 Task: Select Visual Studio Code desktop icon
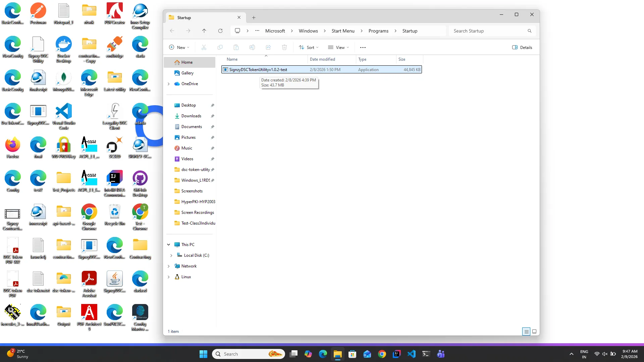click(x=63, y=116)
